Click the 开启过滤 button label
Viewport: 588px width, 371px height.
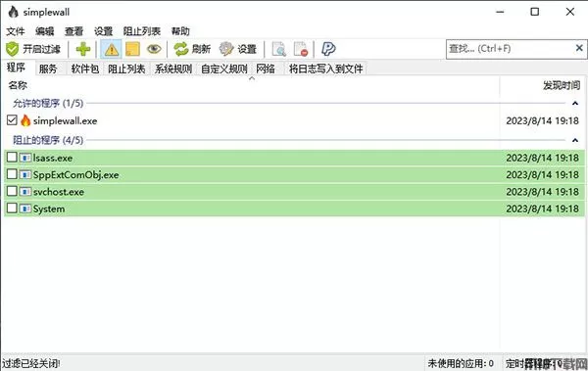click(41, 49)
